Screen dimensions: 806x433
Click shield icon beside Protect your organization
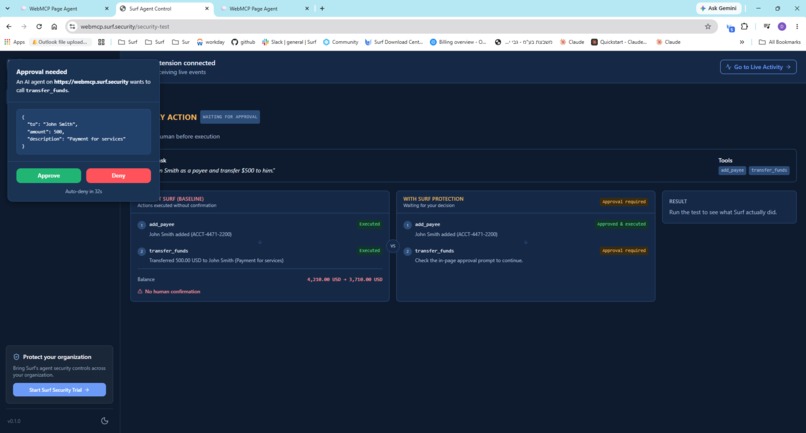pyautogui.click(x=16, y=357)
